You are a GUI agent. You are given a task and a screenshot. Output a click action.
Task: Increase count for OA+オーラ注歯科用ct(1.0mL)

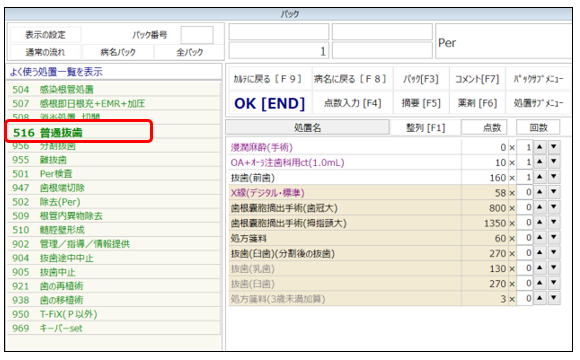540,162
